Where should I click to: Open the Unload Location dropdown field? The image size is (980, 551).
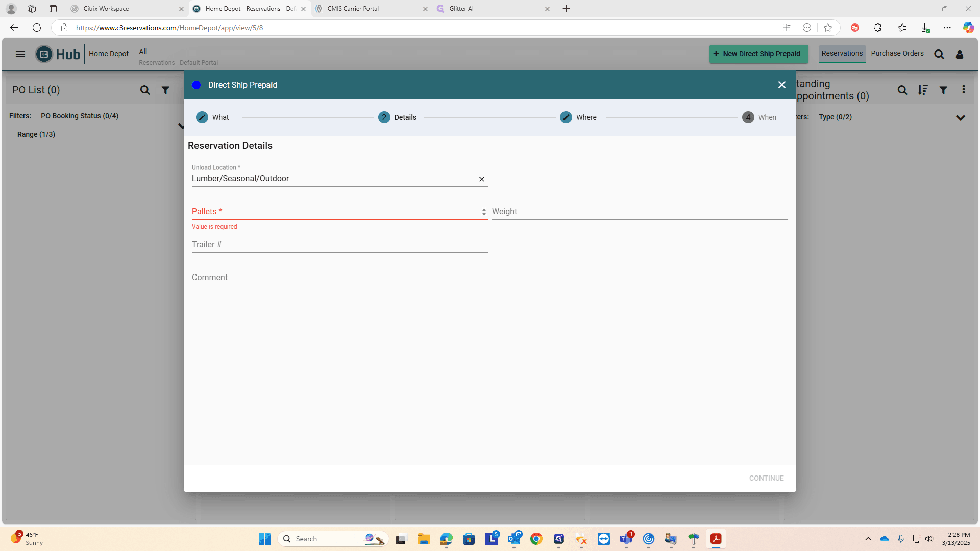(x=334, y=179)
